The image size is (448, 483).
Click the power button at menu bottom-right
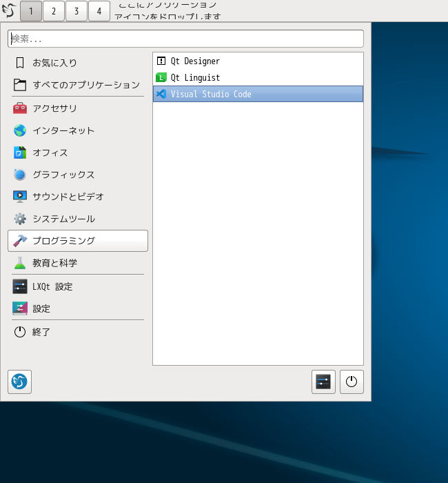point(352,382)
